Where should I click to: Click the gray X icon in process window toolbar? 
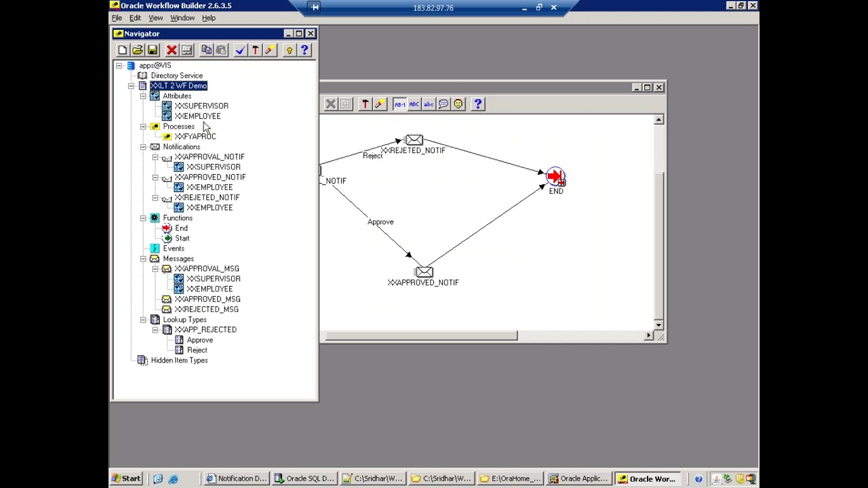[330, 104]
